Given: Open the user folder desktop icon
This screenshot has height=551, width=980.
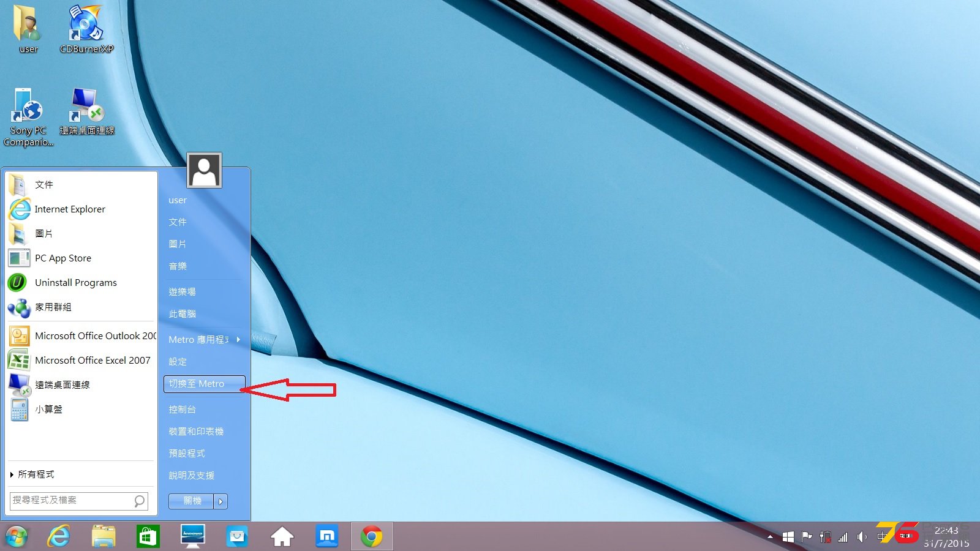Looking at the screenshot, I should click(28, 29).
